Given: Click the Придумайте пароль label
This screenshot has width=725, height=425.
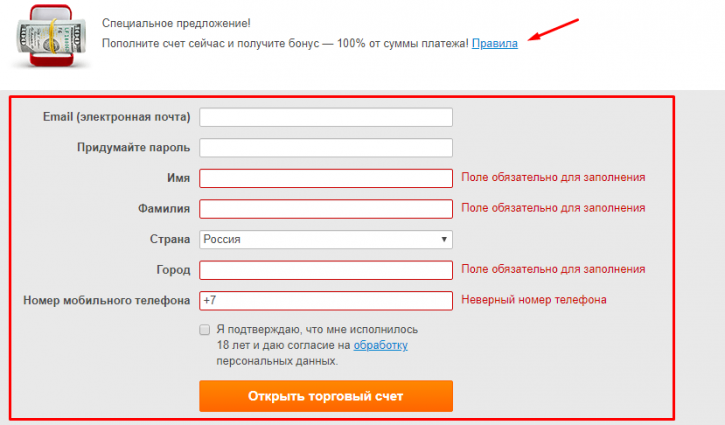Looking at the screenshot, I should point(134,148).
